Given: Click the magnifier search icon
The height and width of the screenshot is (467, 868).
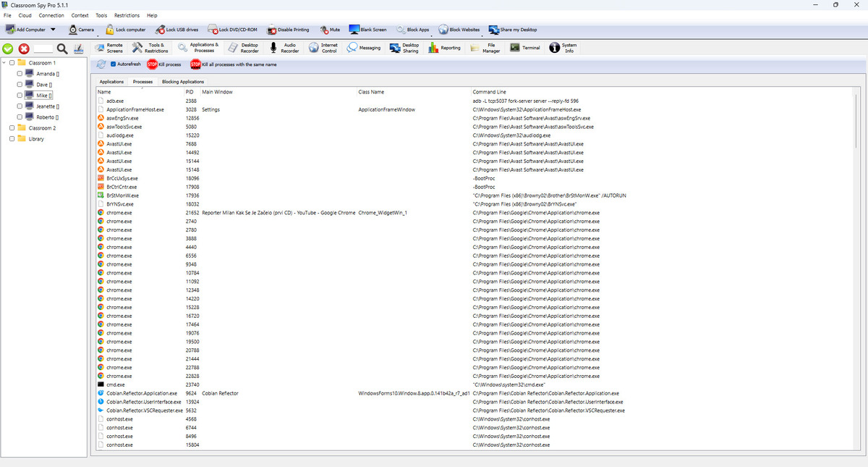Looking at the screenshot, I should [62, 49].
